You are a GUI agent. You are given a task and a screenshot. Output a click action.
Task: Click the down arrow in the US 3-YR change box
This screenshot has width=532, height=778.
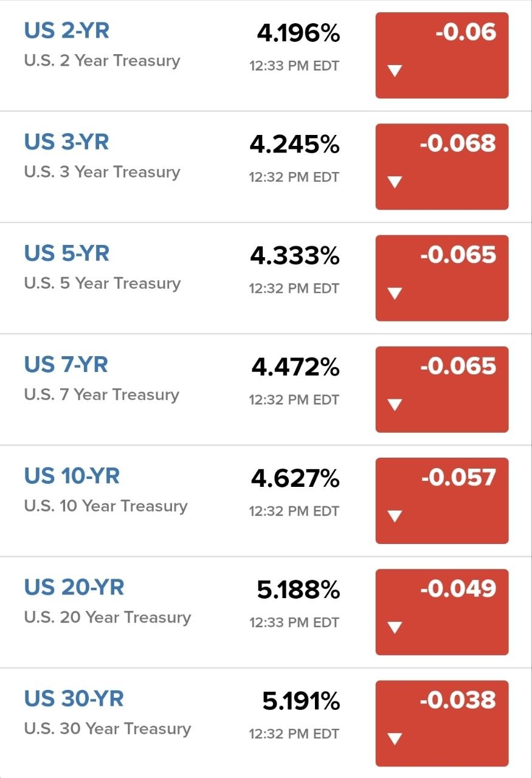(395, 182)
